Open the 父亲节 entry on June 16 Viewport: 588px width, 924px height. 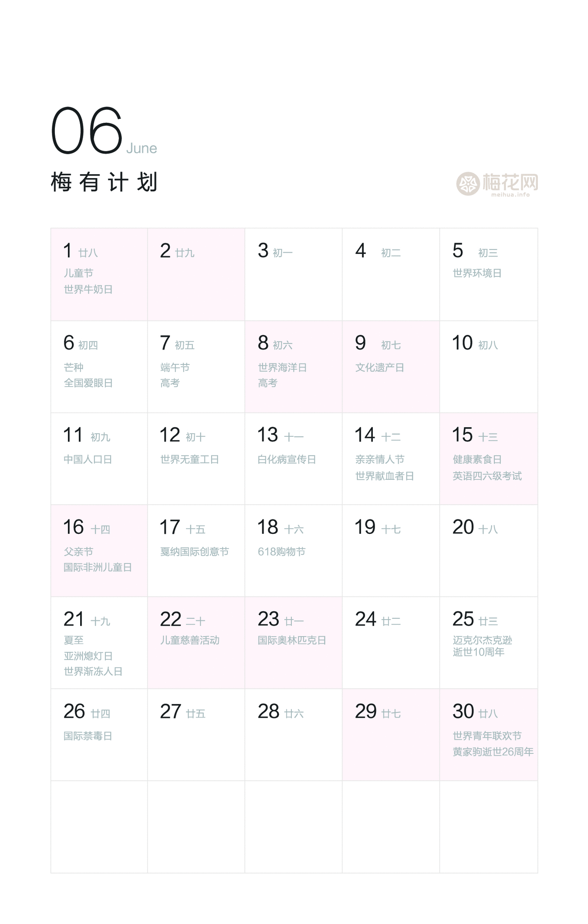[78, 552]
